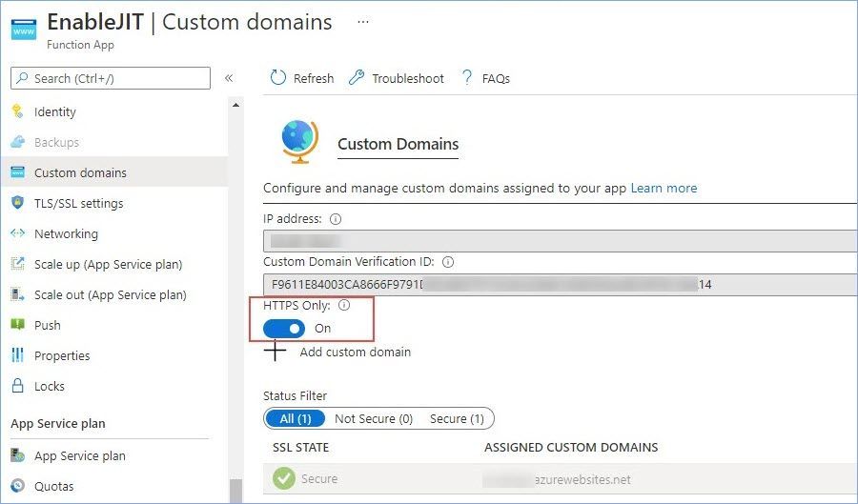Click the Troubleshoot wrench icon

357,77
